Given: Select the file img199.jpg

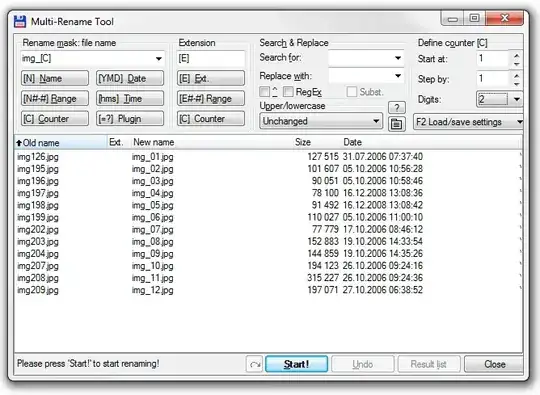Looking at the screenshot, I should click(x=38, y=217).
